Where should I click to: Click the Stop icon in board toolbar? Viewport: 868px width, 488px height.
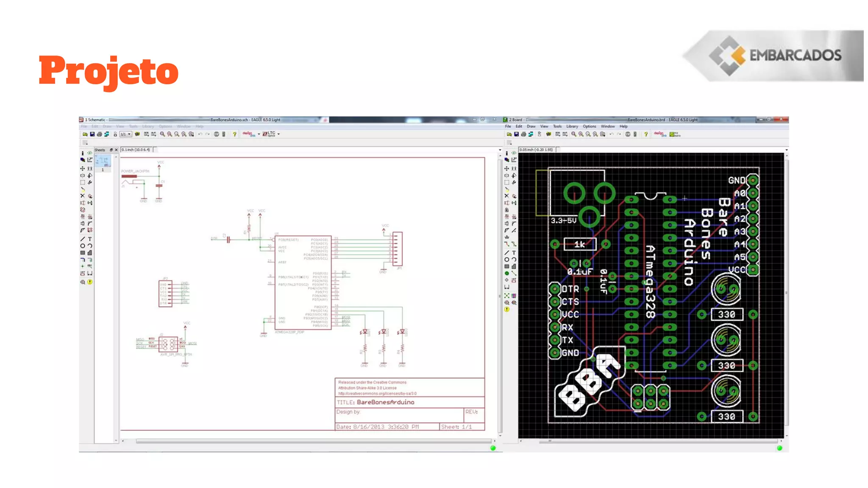click(628, 134)
